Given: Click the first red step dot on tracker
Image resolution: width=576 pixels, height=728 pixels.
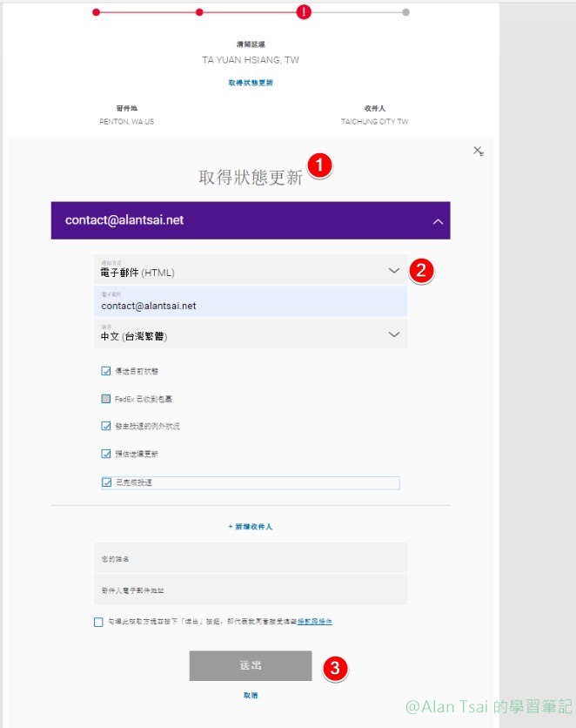Looking at the screenshot, I should [96, 12].
